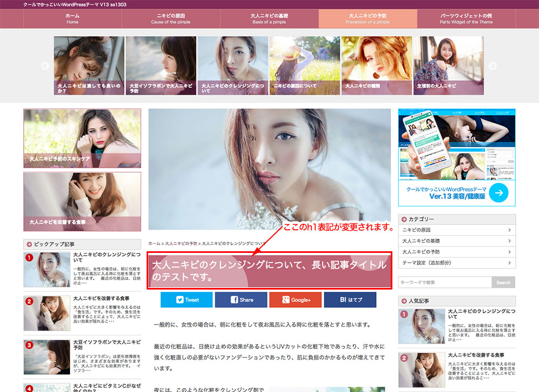Open the パーツウィジェットの例 navigation tab
Viewport: 539px width, 392px height.
466,18
